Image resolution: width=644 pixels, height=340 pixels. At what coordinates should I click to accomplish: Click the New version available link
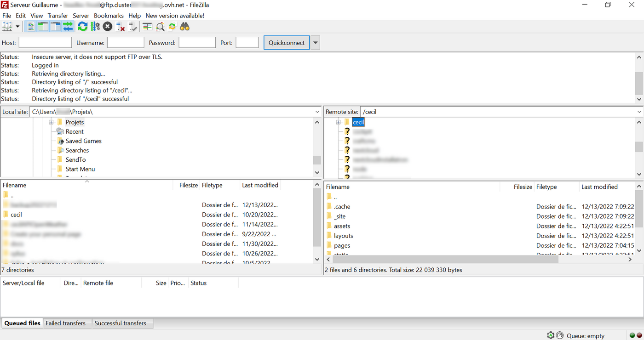(x=175, y=15)
